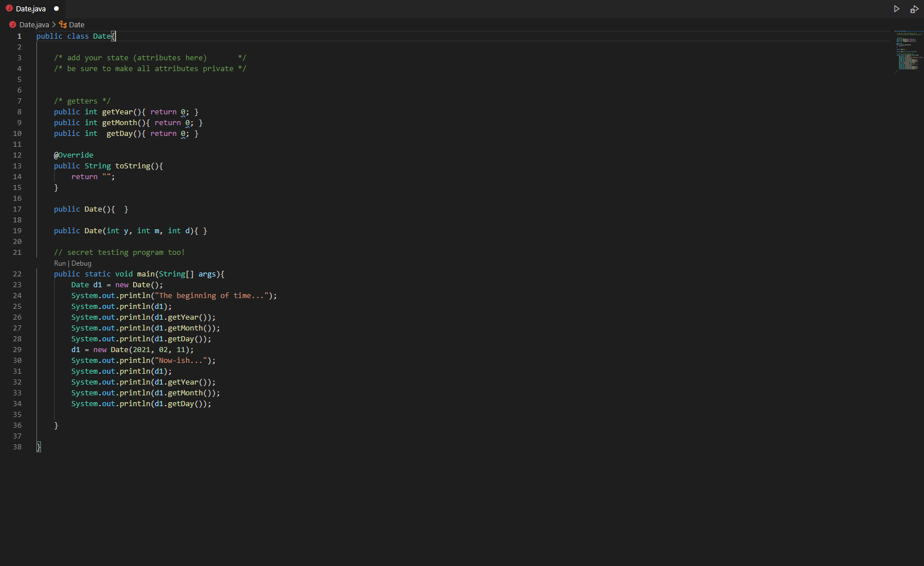Click the return ""; statement on line 14

tap(93, 177)
